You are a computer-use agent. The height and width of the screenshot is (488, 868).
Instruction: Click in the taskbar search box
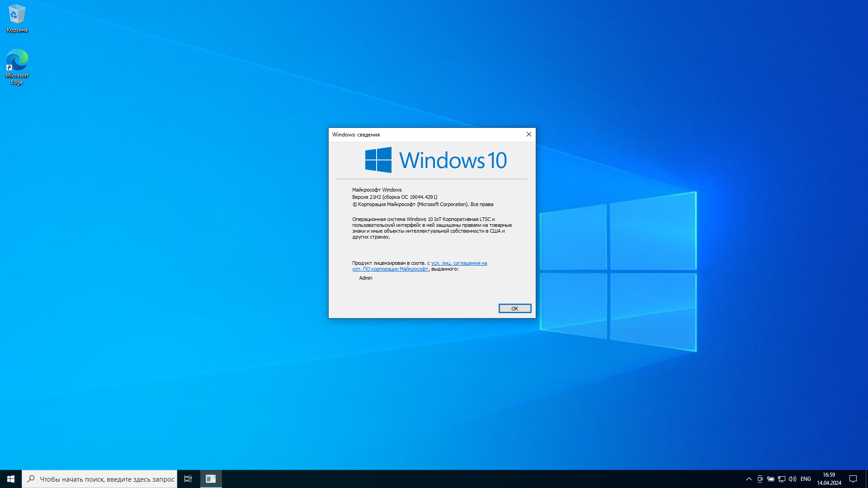(107, 479)
